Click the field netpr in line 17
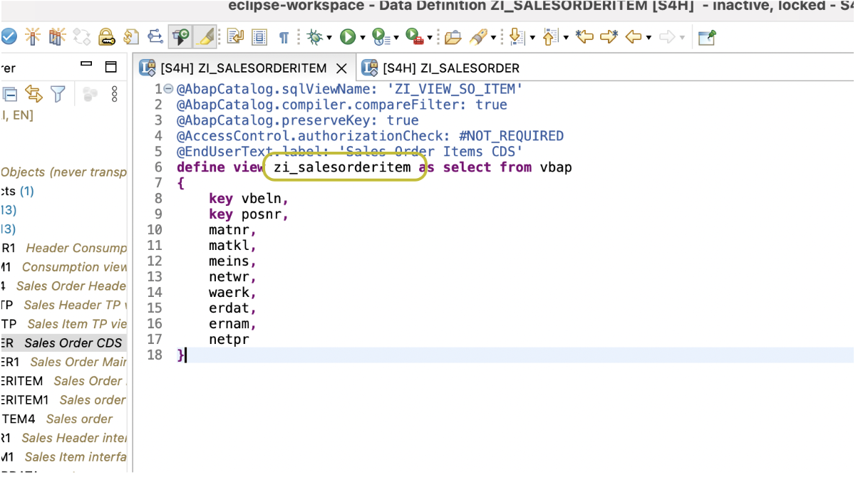 point(229,340)
